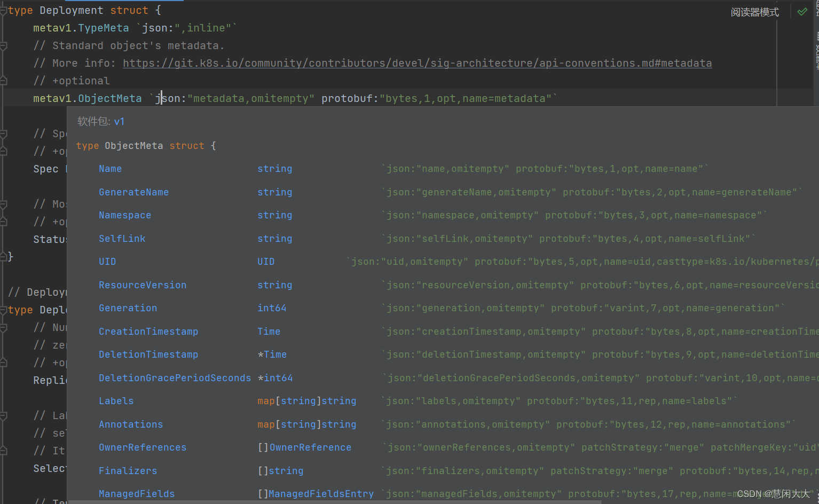Click the green inspections checkmark icon
819x504 pixels.
802,12
